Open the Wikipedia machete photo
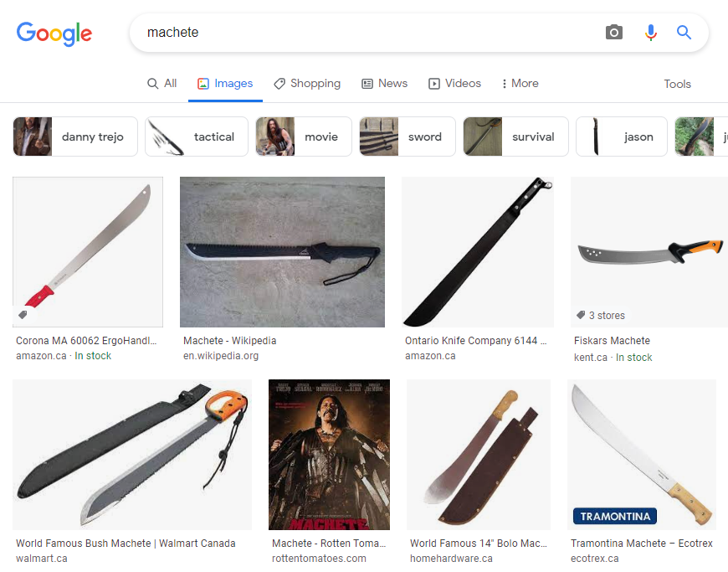The width and height of the screenshot is (728, 572). [282, 252]
